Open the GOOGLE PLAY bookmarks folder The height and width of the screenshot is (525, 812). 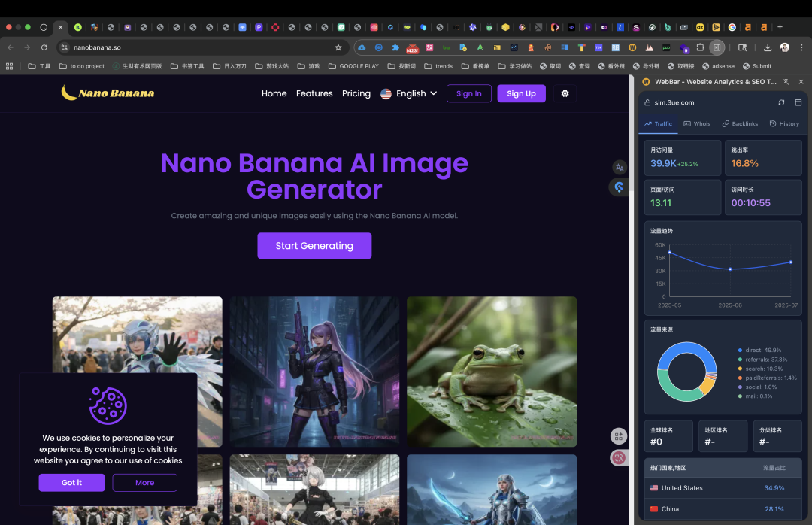pyautogui.click(x=353, y=66)
